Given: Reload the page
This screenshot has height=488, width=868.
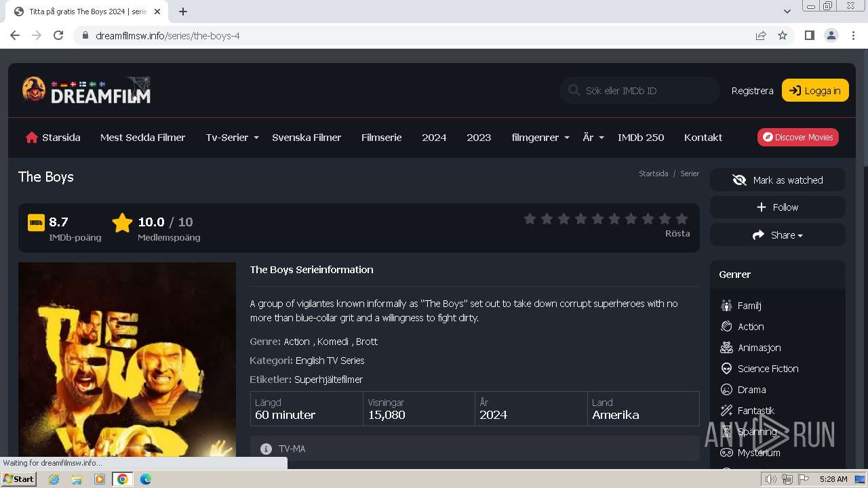Looking at the screenshot, I should tap(58, 35).
